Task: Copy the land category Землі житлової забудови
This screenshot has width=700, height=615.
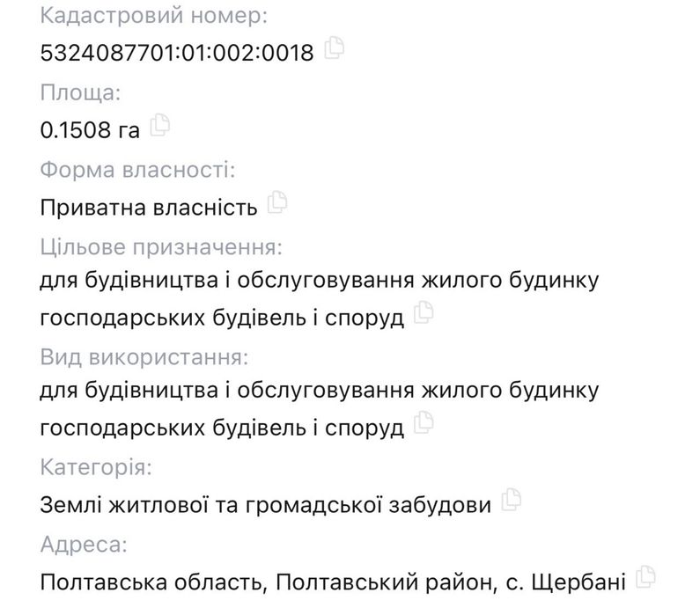Action: [512, 501]
